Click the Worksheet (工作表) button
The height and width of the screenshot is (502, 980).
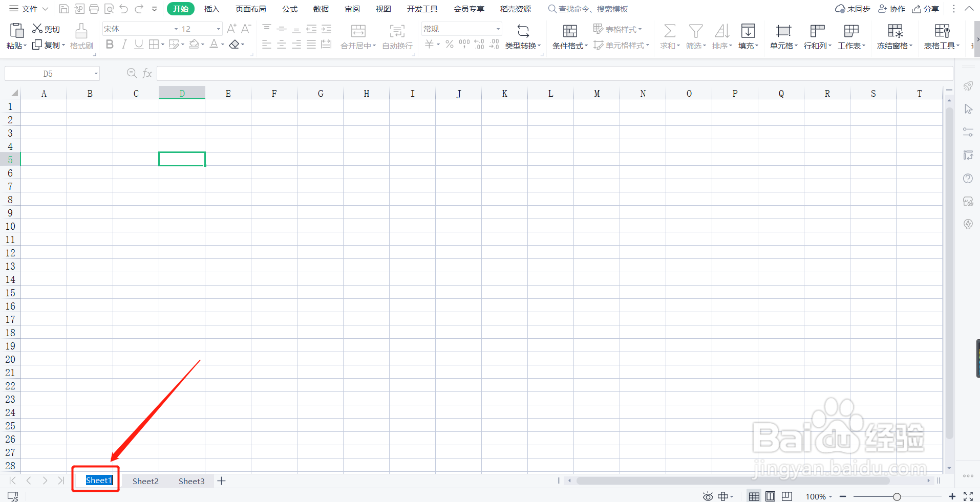tap(851, 37)
